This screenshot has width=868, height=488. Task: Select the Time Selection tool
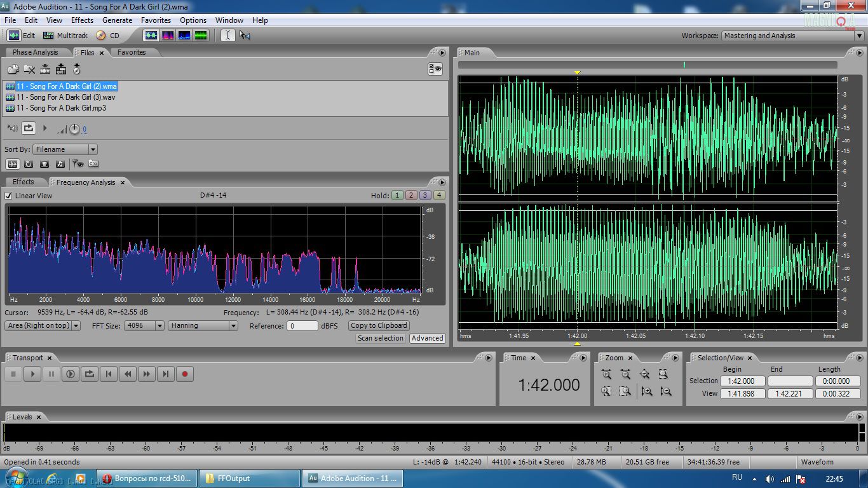tap(227, 36)
